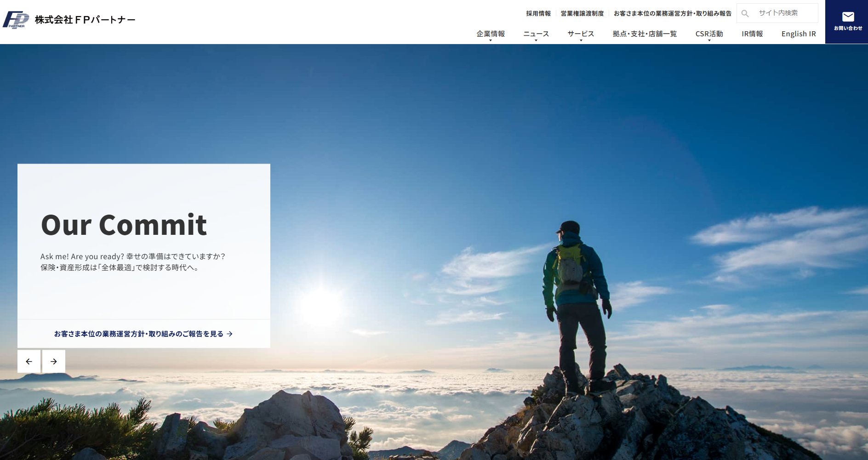
Task: Open 拠点・支社・店舗一覧 menu item
Action: click(x=645, y=34)
